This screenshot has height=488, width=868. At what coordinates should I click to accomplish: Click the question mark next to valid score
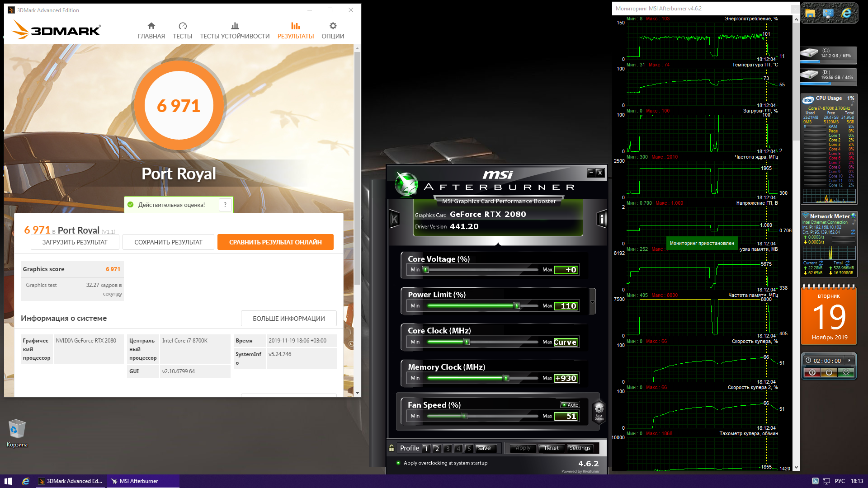pyautogui.click(x=225, y=205)
